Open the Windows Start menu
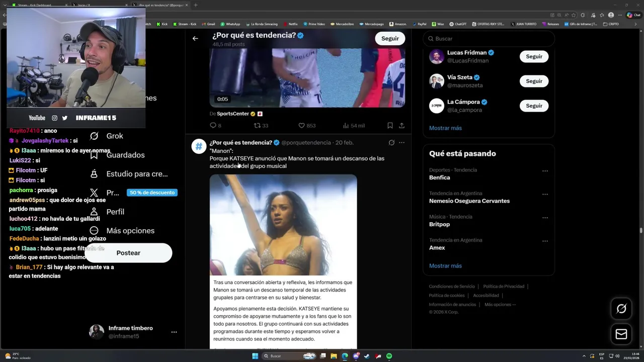 255,356
